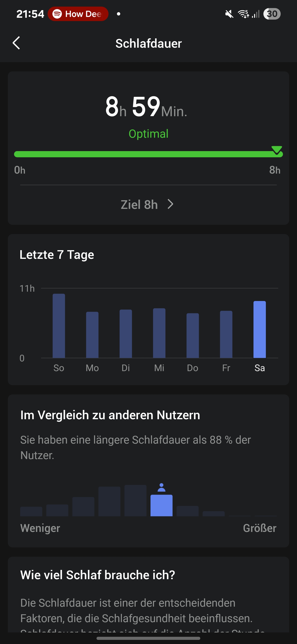Tap the highlighted blue user comparison bar
This screenshot has height=644, width=297.
coord(161,505)
